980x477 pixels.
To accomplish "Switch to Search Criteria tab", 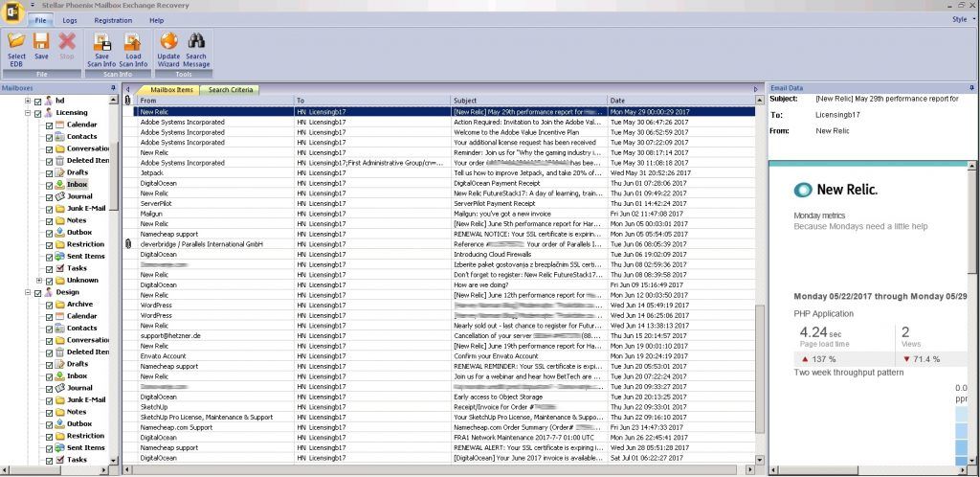I will [231, 89].
